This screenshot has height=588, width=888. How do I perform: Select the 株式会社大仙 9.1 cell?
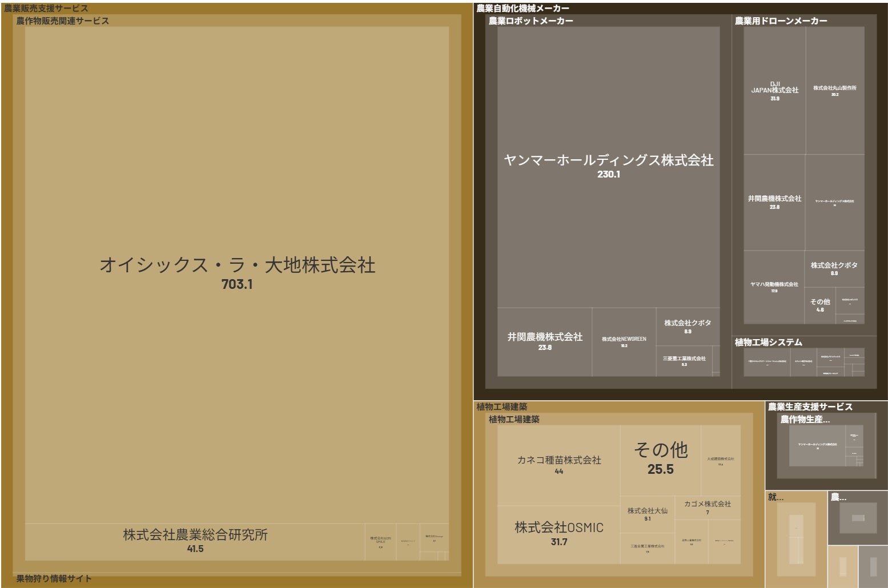pos(647,514)
